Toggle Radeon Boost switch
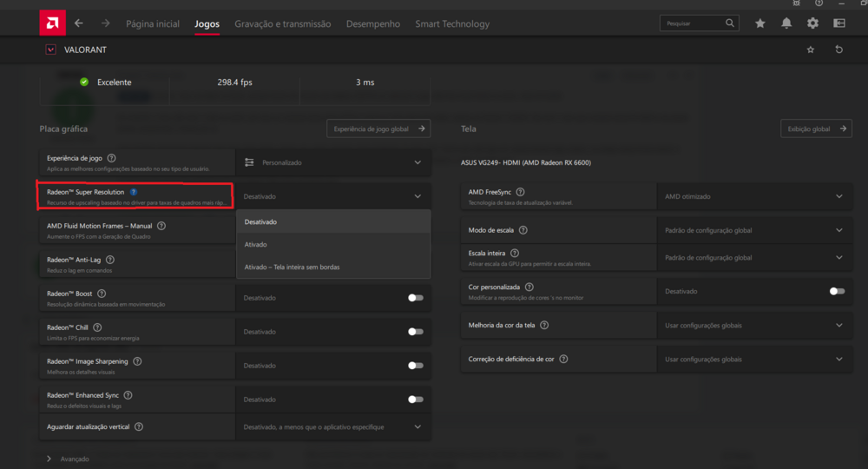 [416, 297]
